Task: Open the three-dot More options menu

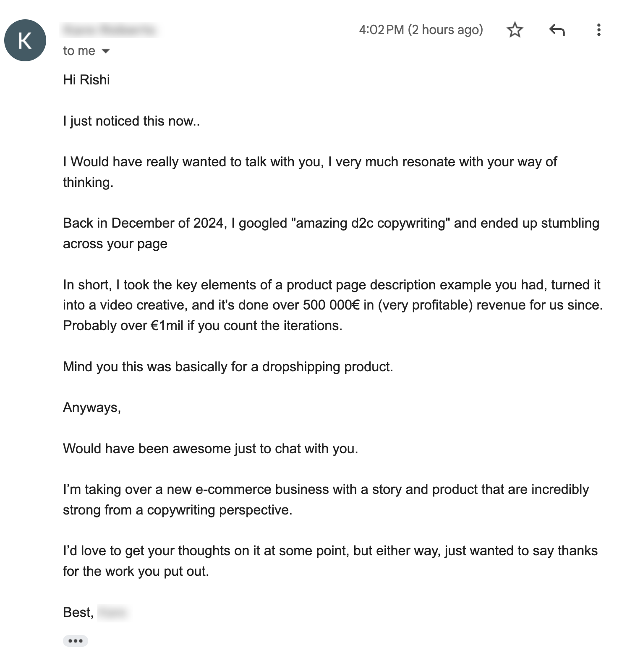Action: pyautogui.click(x=598, y=30)
